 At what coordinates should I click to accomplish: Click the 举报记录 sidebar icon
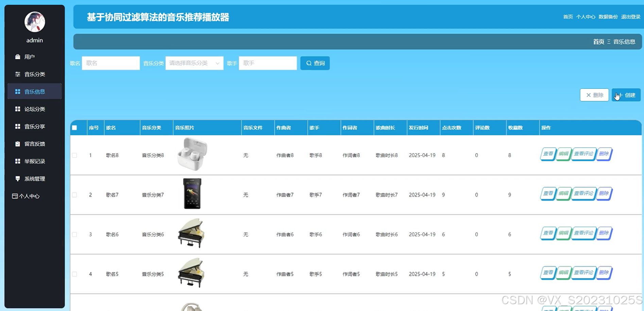pos(18,161)
